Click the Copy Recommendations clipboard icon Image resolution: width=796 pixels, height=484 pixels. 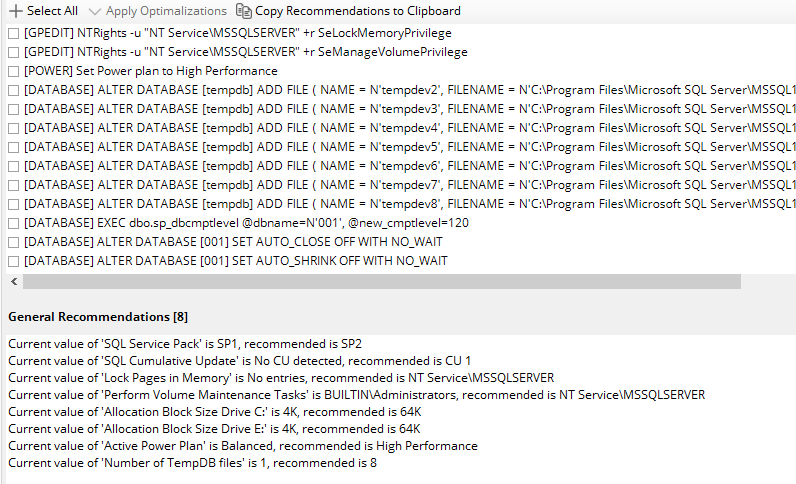click(244, 11)
